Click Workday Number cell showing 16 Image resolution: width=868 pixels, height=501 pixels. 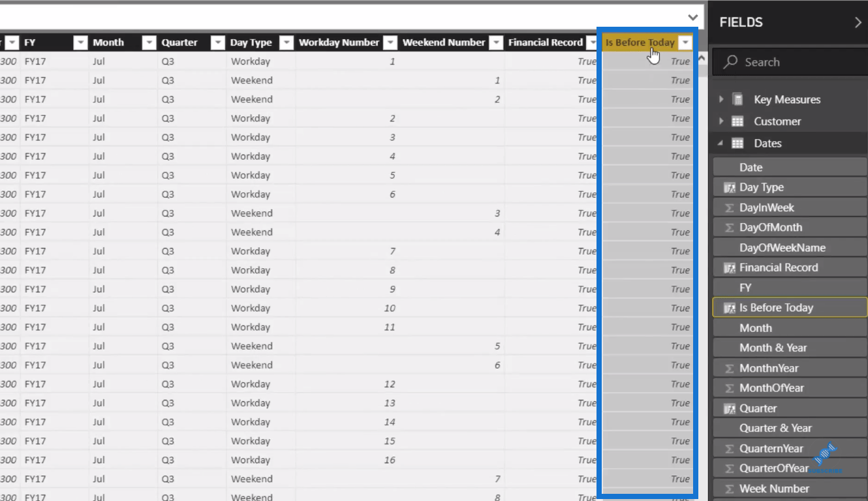347,460
